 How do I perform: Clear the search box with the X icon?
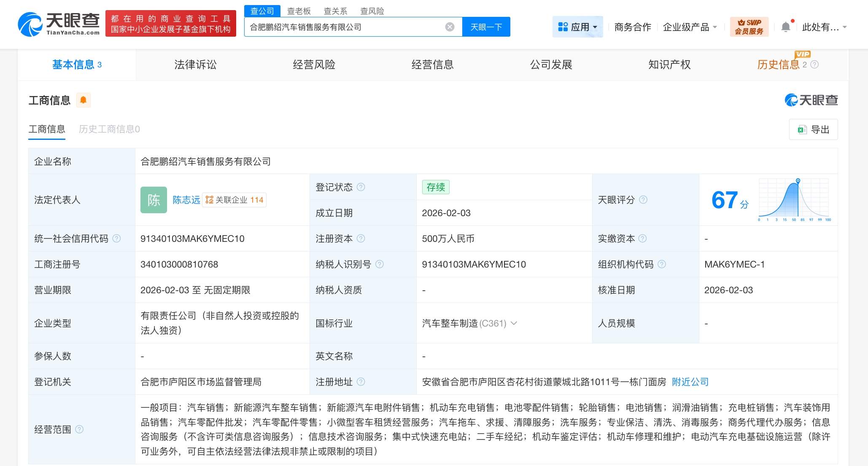pos(450,27)
